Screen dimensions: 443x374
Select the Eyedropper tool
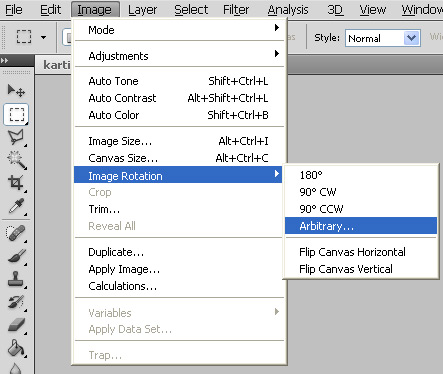(16, 206)
